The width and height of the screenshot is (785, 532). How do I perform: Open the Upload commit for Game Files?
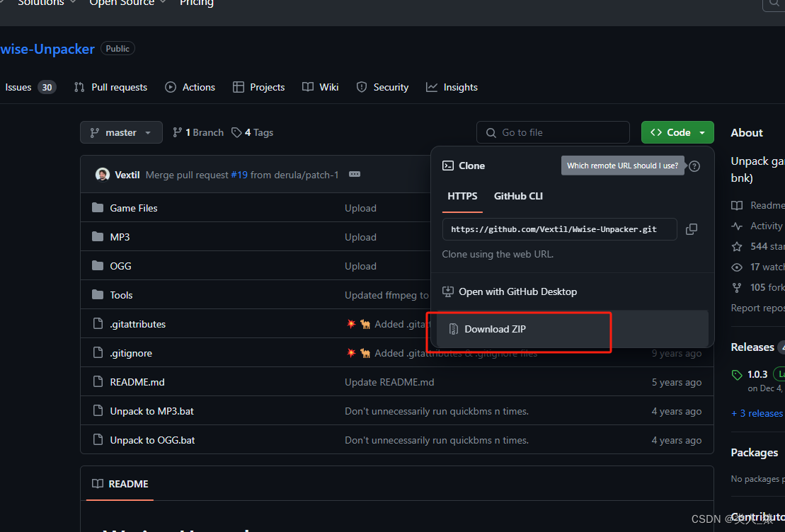[x=360, y=208]
